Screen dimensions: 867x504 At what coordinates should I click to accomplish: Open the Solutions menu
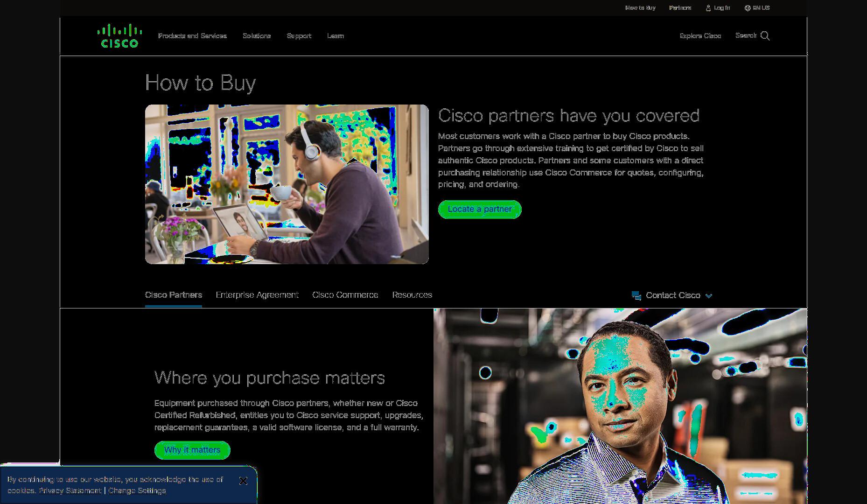click(x=257, y=36)
